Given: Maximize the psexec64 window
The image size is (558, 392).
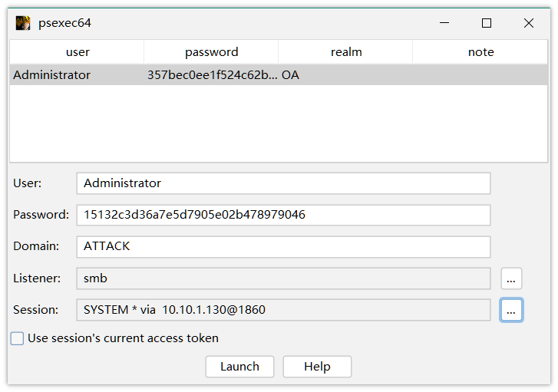Looking at the screenshot, I should pyautogui.click(x=487, y=23).
